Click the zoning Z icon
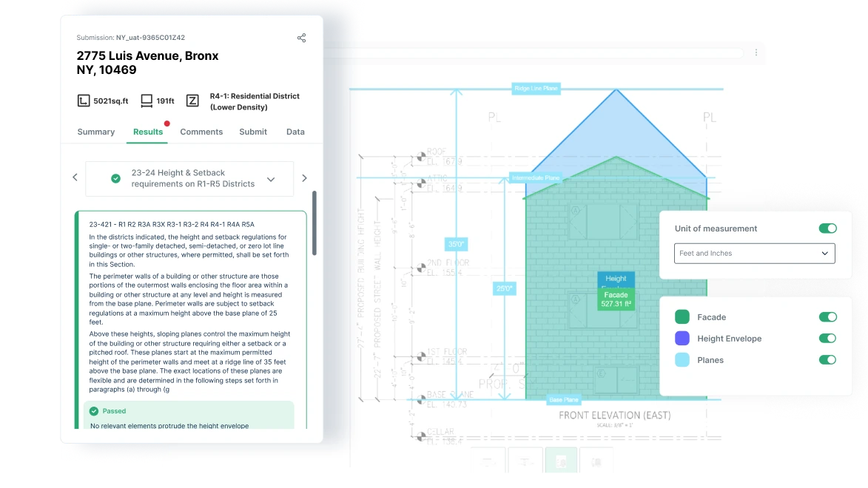The image size is (868, 488). pyautogui.click(x=192, y=101)
